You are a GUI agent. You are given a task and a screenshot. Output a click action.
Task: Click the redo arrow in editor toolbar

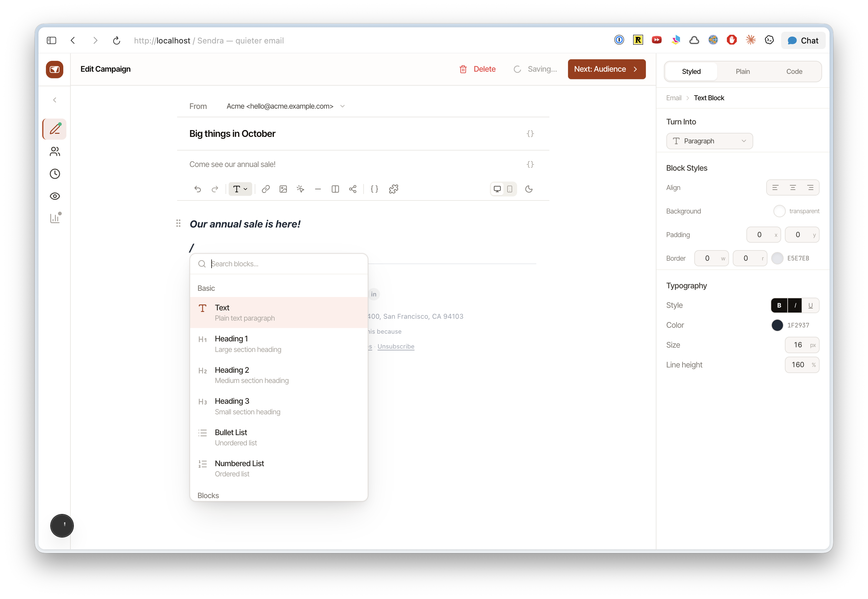click(215, 189)
